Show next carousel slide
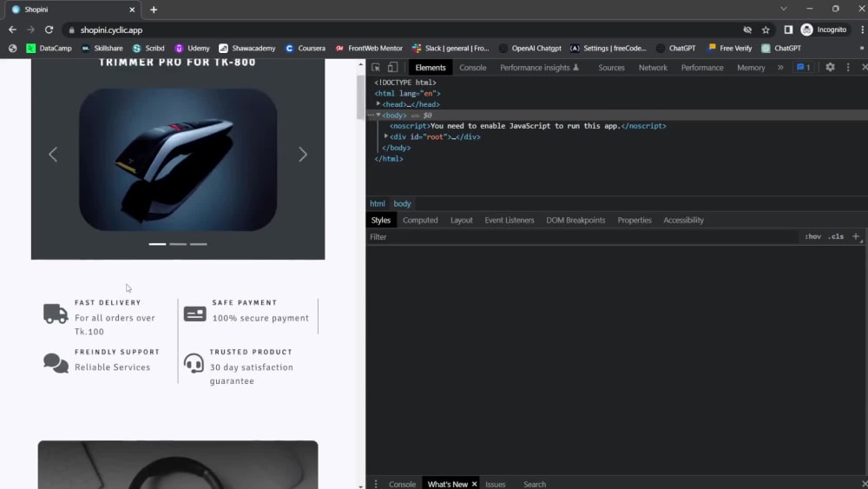Image resolution: width=868 pixels, height=489 pixels. pos(303,155)
